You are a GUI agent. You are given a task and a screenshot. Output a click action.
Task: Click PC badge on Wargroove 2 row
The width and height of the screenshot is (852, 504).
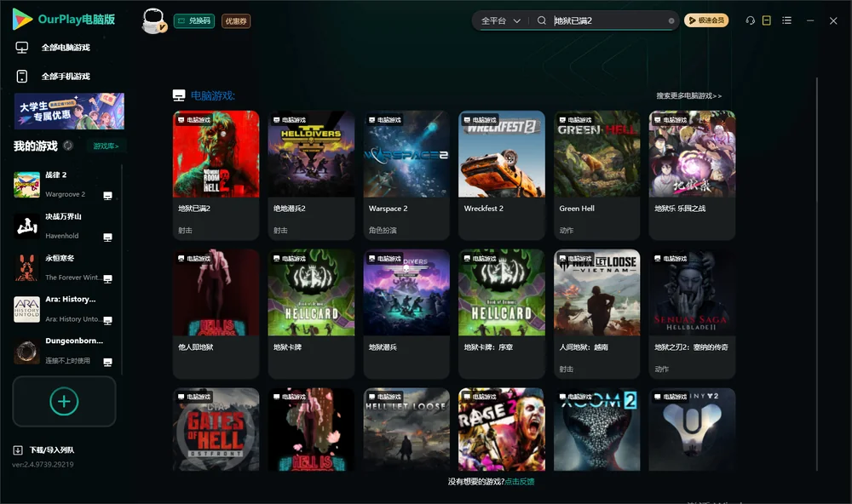coord(107,196)
